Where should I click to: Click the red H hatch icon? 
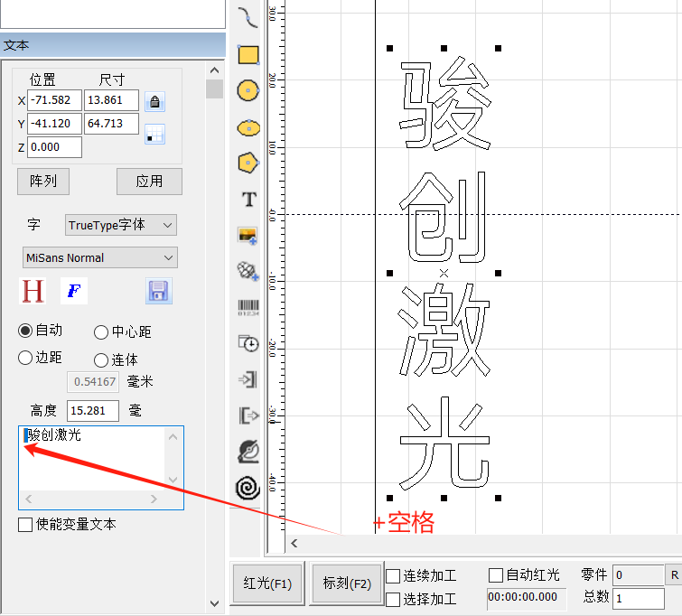[x=33, y=291]
